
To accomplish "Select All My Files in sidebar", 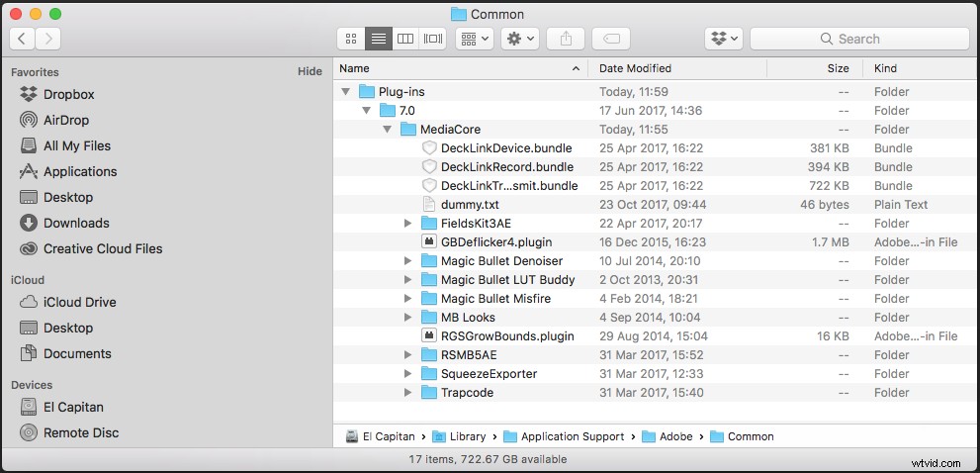I will point(77,145).
